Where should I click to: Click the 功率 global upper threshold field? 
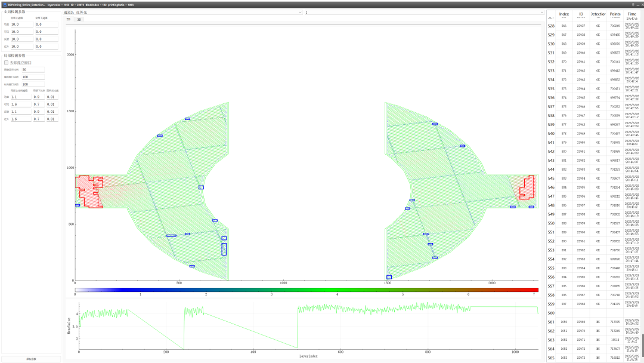tap(22, 24)
